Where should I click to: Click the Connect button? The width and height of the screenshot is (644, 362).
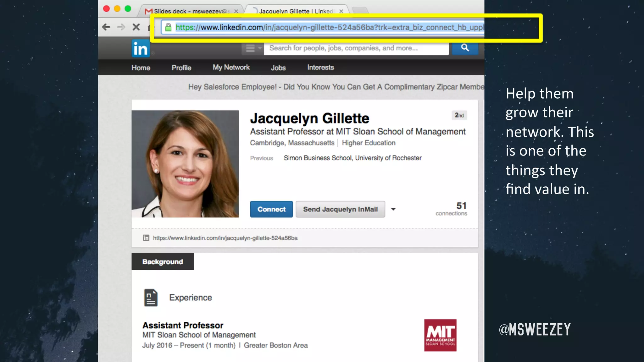pos(271,209)
